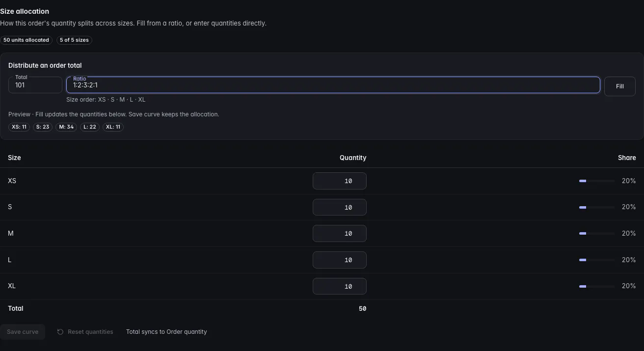Edit the XL quantity field
This screenshot has height=351, width=644.
pos(340,286)
